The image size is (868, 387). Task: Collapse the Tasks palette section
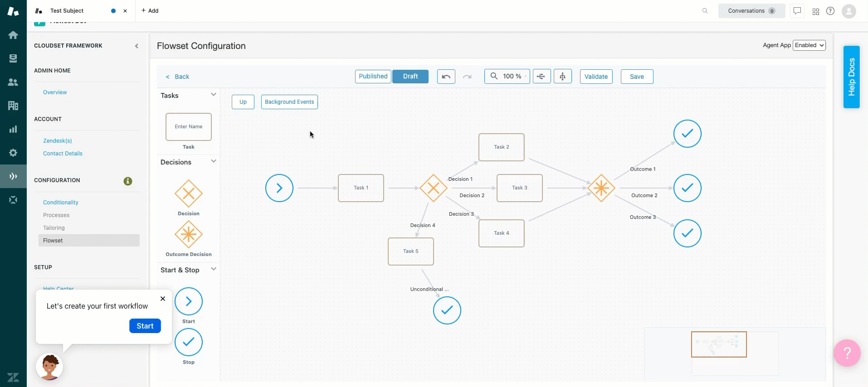213,95
